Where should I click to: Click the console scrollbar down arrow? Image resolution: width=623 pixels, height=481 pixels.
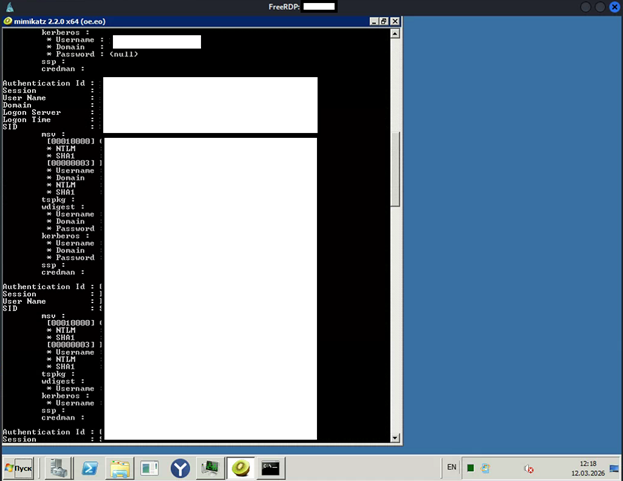[395, 438]
